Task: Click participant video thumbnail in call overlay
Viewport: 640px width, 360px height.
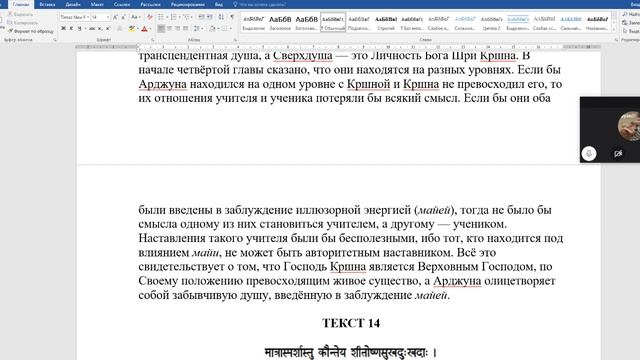Action: (629, 127)
